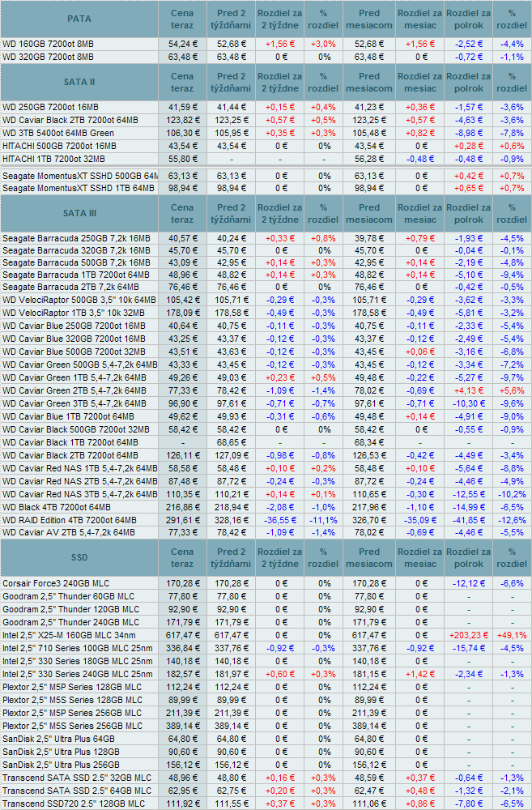The image size is (532, 810).
Task: Select row WD 320GB 7200ot 8MB
Action: point(266,57)
